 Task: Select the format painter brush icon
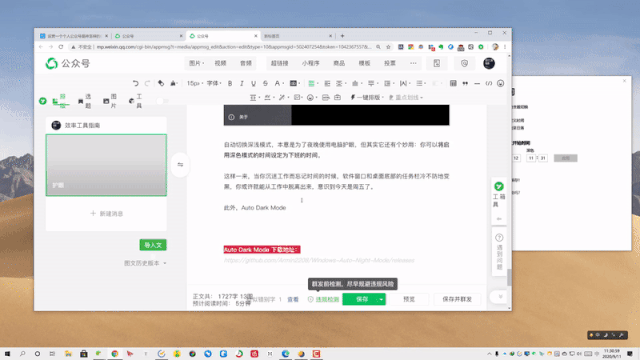(x=161, y=83)
